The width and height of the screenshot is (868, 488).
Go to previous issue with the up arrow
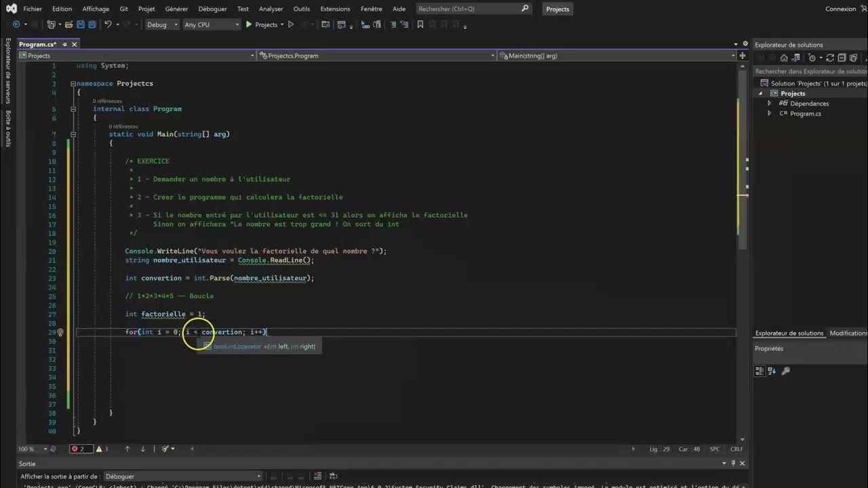pos(127,449)
